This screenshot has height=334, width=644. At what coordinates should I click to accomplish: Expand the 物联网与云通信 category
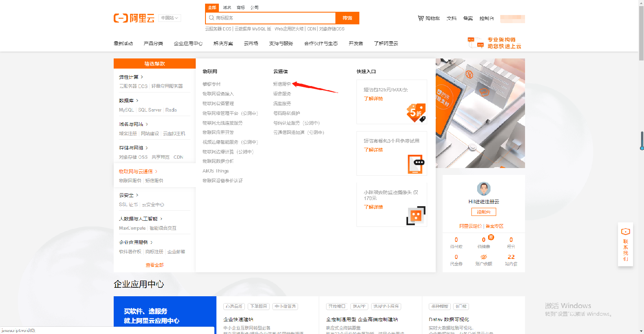138,172
